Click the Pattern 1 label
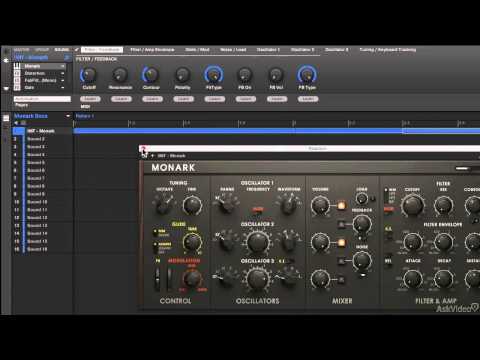 (85, 116)
